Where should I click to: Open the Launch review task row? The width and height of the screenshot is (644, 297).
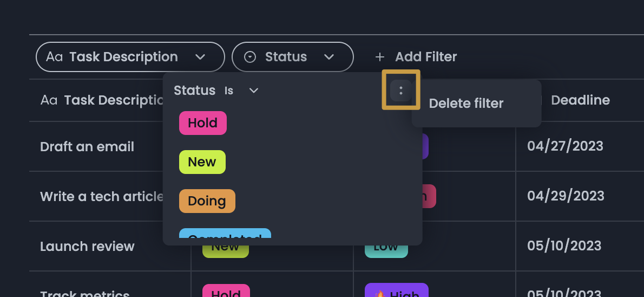[x=87, y=247]
